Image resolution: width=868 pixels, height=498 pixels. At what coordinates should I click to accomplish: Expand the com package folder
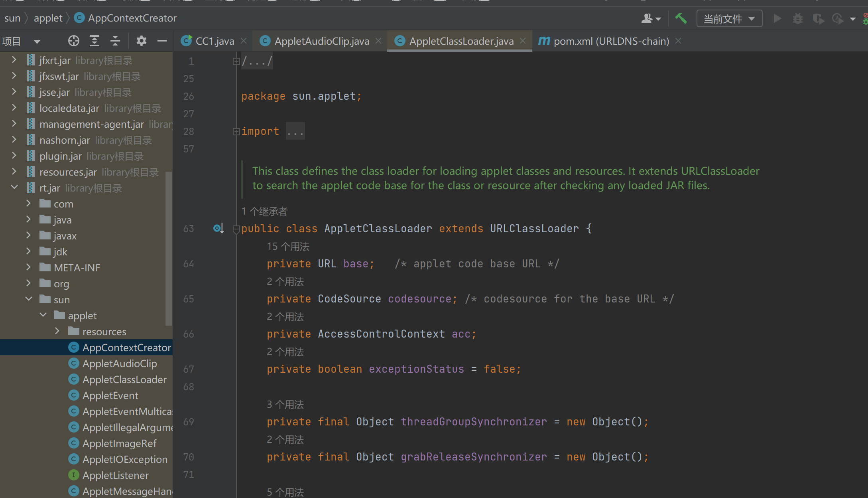[28, 204]
